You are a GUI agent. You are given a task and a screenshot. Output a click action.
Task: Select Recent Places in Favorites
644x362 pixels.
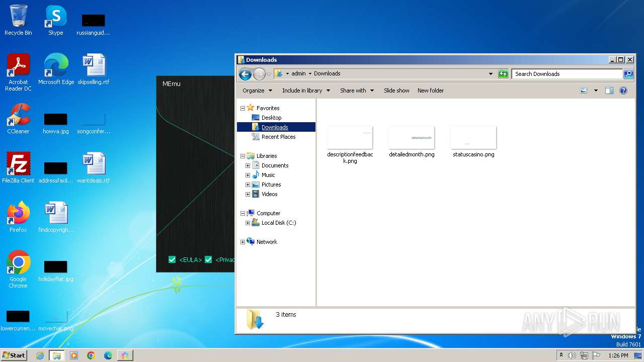tap(278, 137)
